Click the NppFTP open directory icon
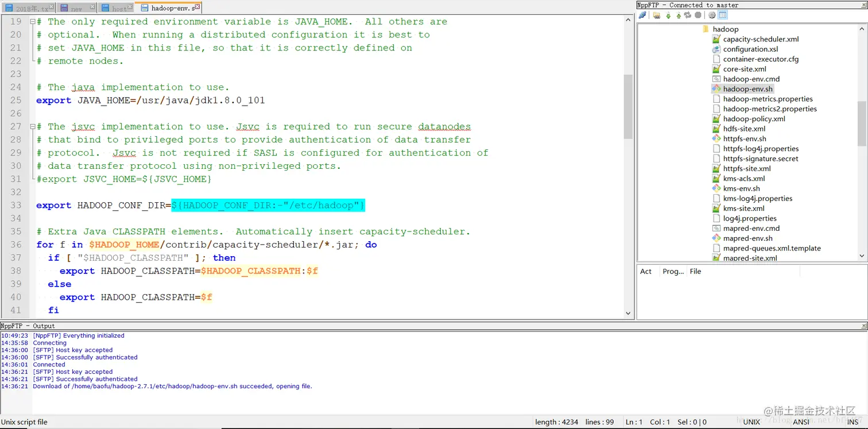Viewport: 868px width, 429px height. coord(657,16)
